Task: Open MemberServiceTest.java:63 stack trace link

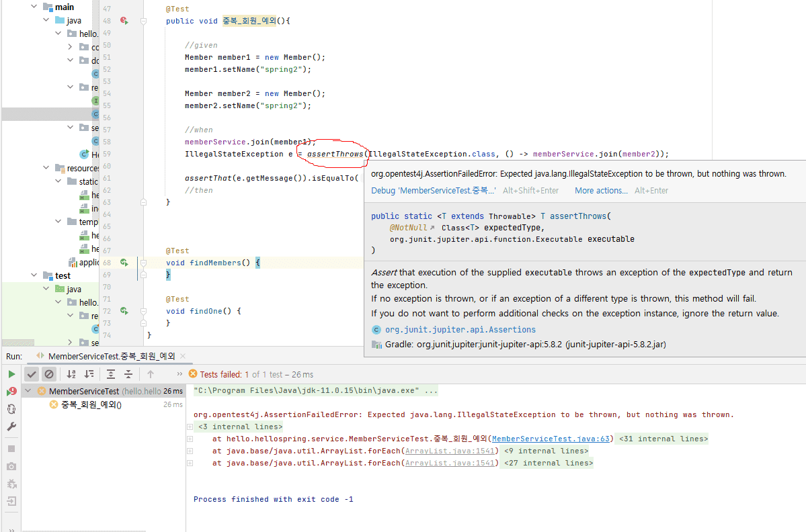Action: pyautogui.click(x=551, y=439)
